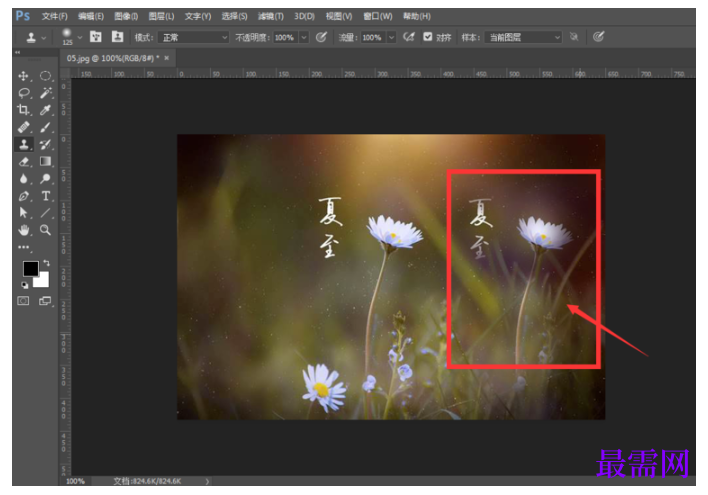
Task: Select the Zoom magnifier tool
Action: point(46,230)
